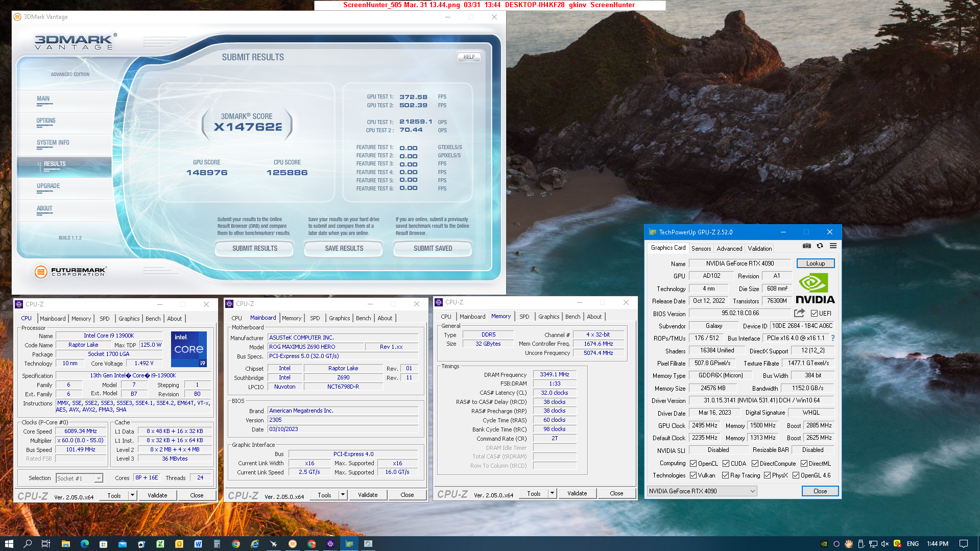Toggle the DirectML checkbox
980x551 pixels.
[x=804, y=464]
